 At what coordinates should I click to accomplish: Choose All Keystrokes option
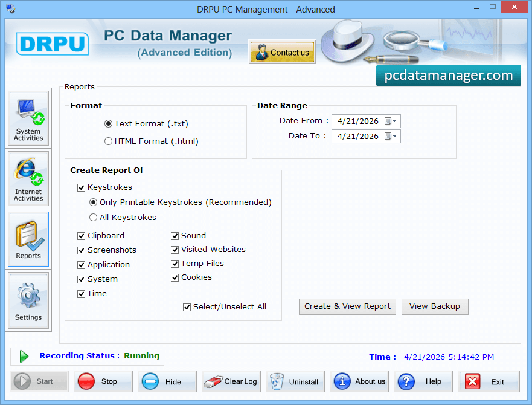click(x=94, y=218)
